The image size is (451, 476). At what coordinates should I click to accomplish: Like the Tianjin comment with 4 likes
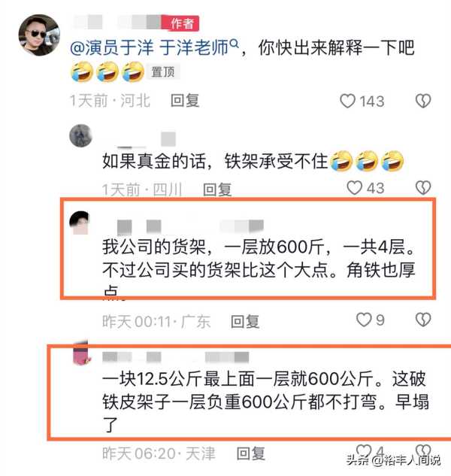click(x=364, y=451)
